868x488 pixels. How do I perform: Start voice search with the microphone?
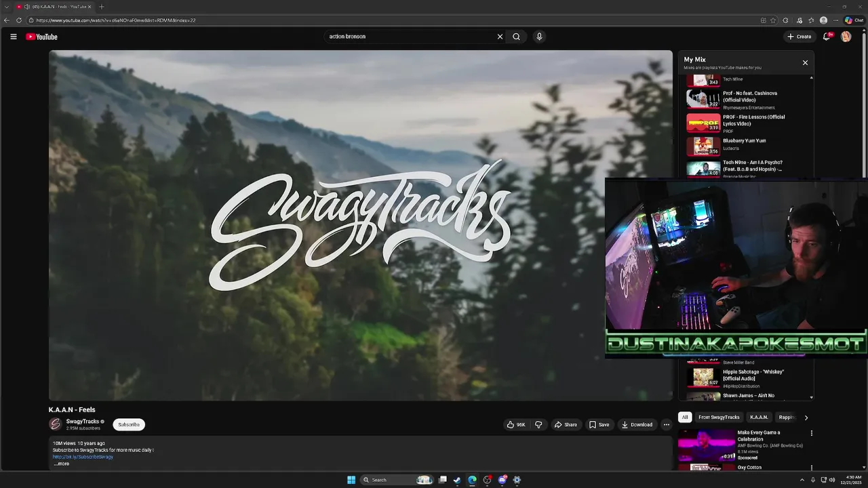point(539,37)
